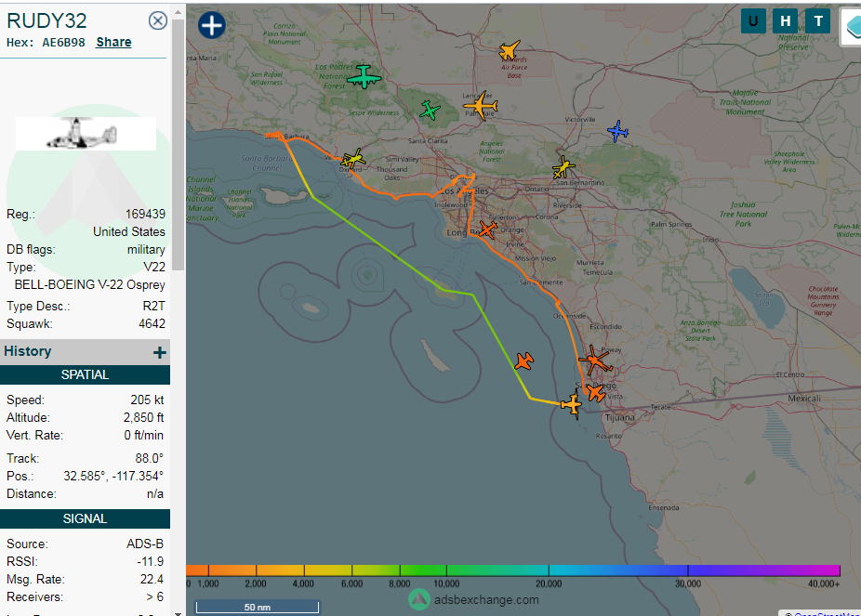
Task: Click the sidebar scrollbar thumb
Action: [x=178, y=145]
